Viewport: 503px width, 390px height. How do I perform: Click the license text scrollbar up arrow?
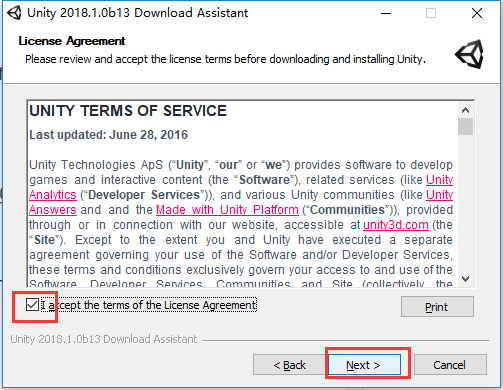[x=465, y=110]
